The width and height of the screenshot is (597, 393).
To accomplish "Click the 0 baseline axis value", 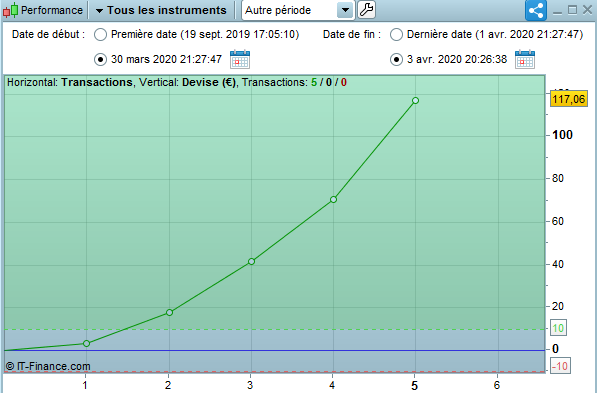I will [555, 349].
